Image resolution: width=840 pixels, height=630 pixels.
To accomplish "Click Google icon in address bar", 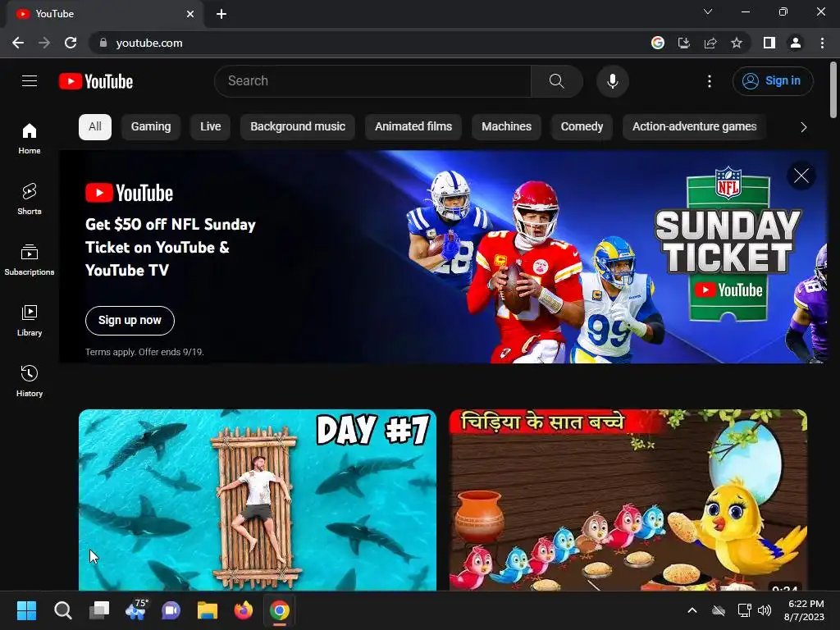I will [658, 43].
